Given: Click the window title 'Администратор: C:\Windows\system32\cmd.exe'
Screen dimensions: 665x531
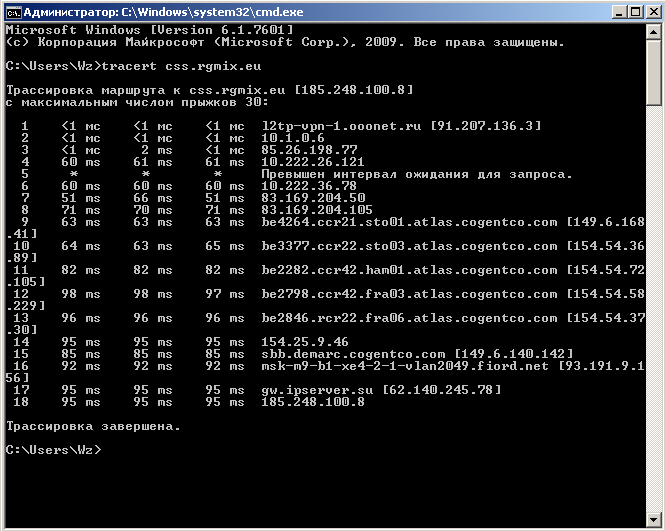Looking at the screenshot, I should [163, 12].
